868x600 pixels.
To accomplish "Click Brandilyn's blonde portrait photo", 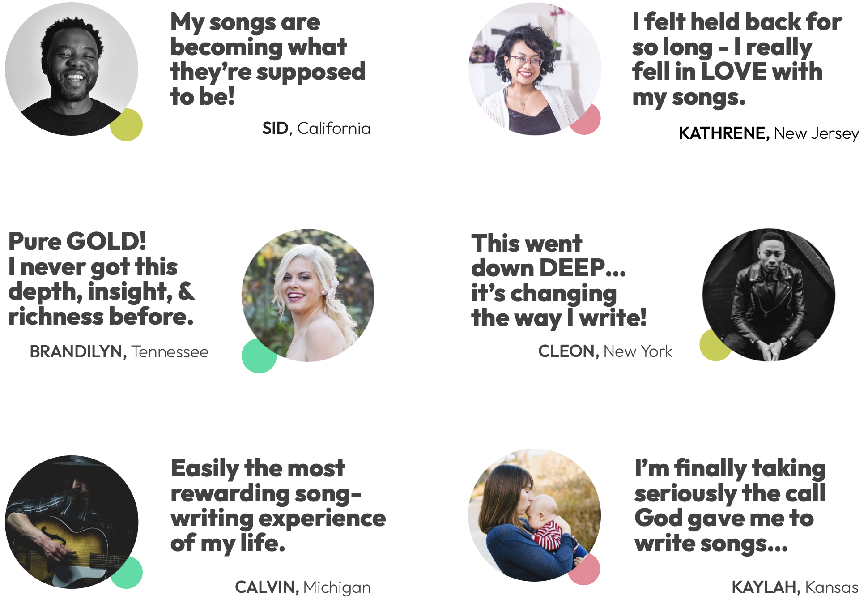I will pyautogui.click(x=308, y=295).
